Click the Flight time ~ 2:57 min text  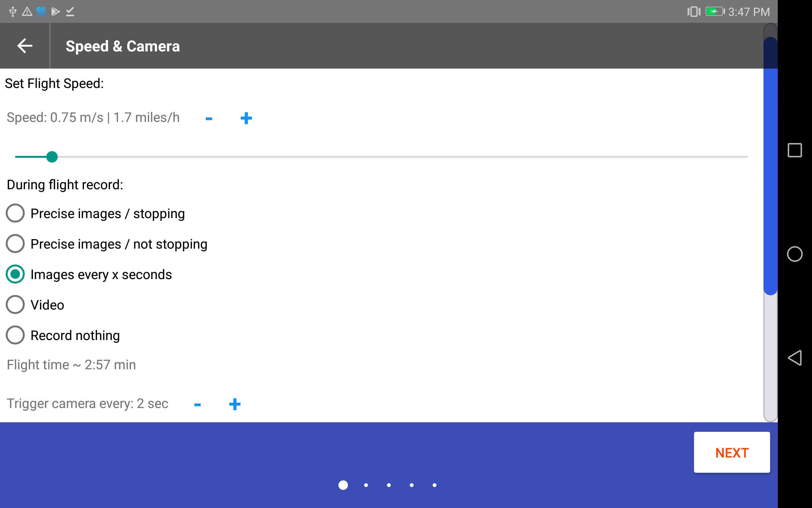pos(71,364)
